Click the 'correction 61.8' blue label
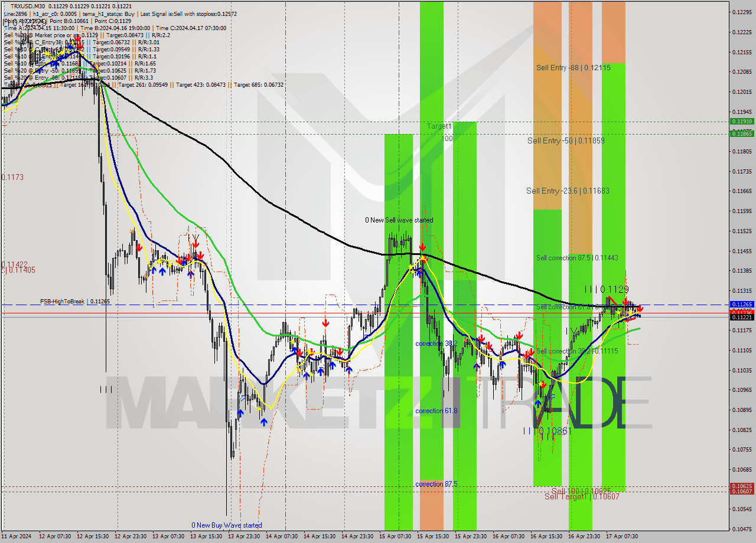This screenshot has height=543, width=756. [x=436, y=411]
